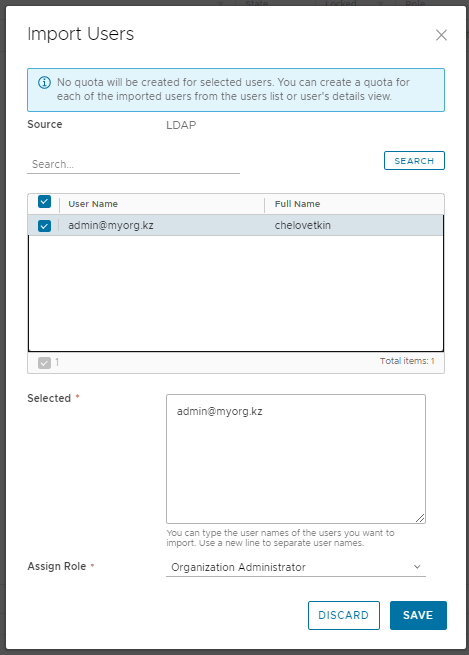Click the text area resize handle
Screen dimensions: 469x655
(420, 518)
